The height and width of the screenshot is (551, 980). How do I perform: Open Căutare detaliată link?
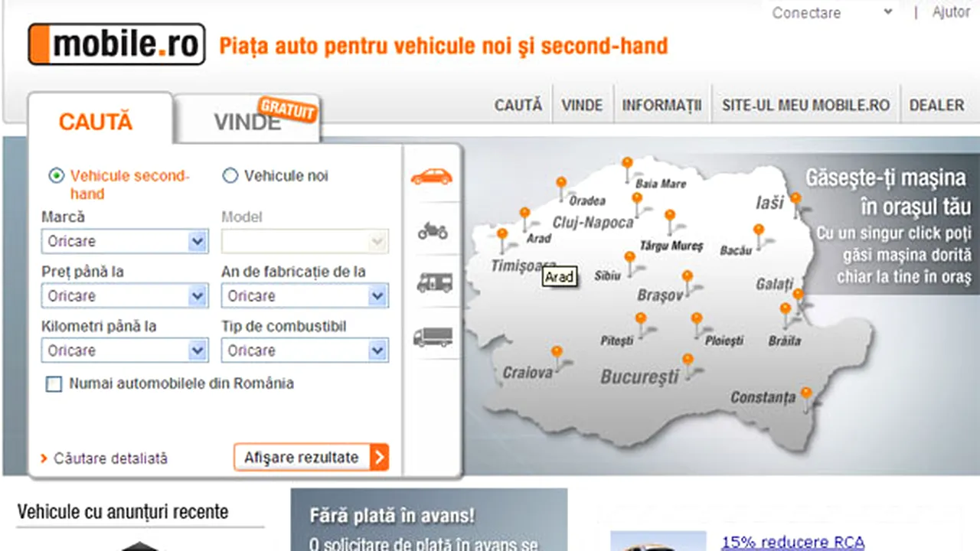pyautogui.click(x=110, y=459)
